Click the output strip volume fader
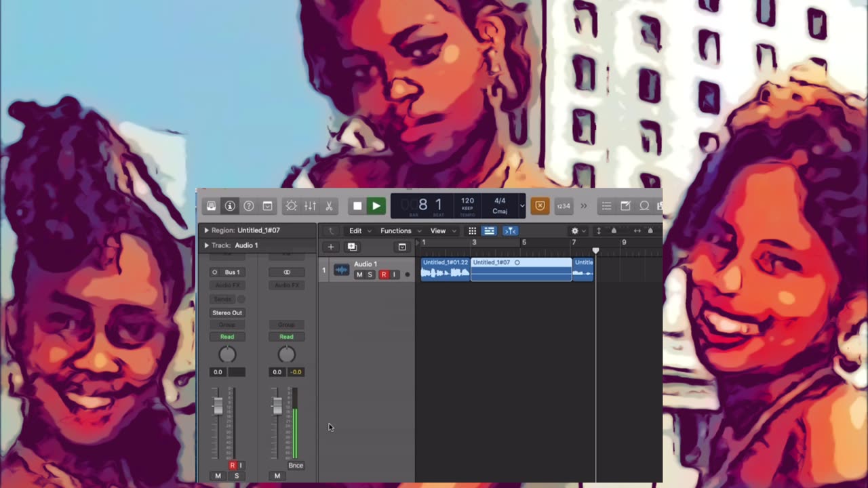Screen dimensions: 868x488 (277, 406)
